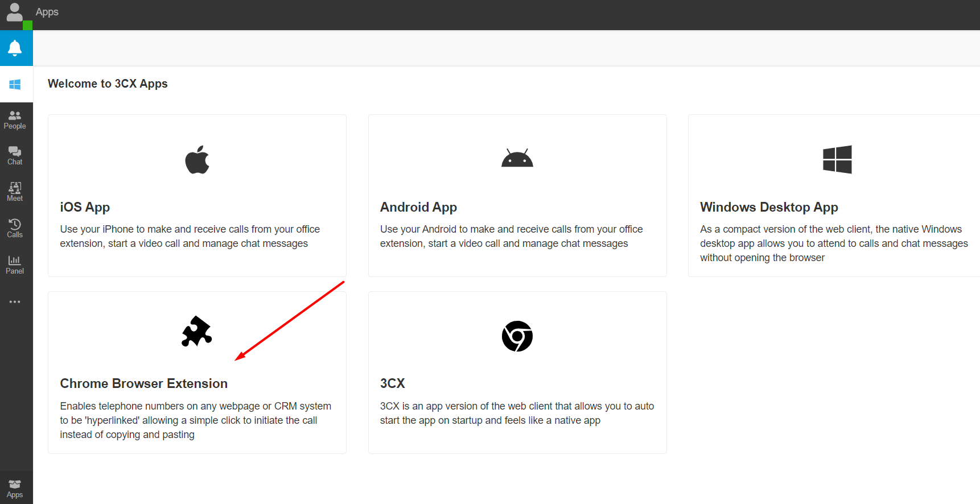Open the Windows Desktop App title
The image size is (980, 504).
769,207
